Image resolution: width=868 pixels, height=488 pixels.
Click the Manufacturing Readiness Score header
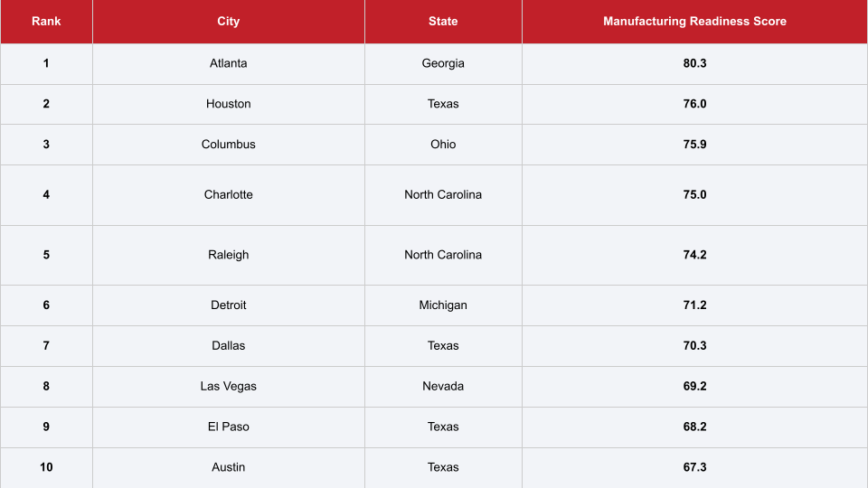(694, 22)
